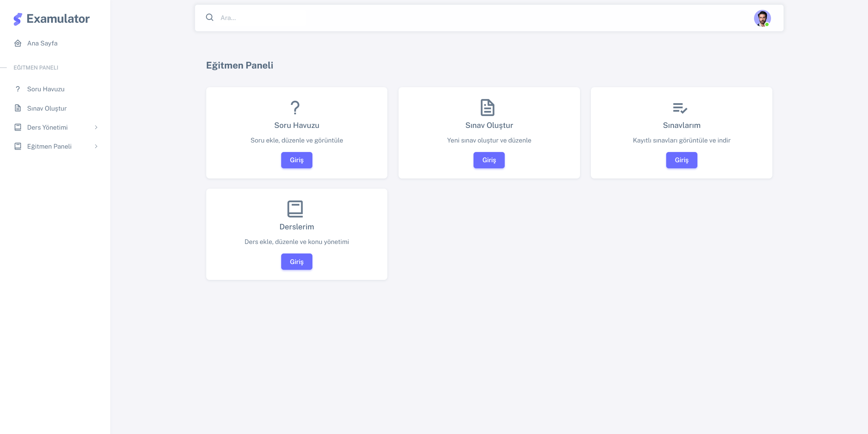Click the checklist icon above Sınavlarım
The height and width of the screenshot is (434, 868).
[680, 108]
